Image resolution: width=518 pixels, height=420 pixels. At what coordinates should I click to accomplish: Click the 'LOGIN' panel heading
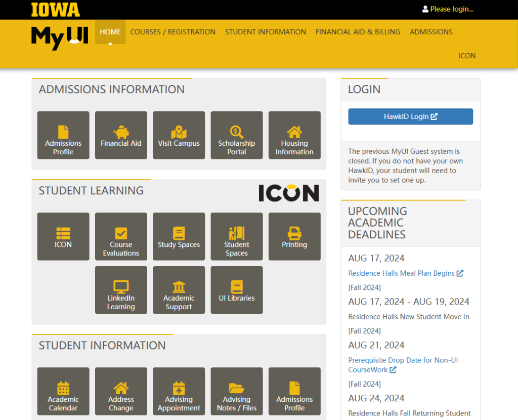(364, 90)
